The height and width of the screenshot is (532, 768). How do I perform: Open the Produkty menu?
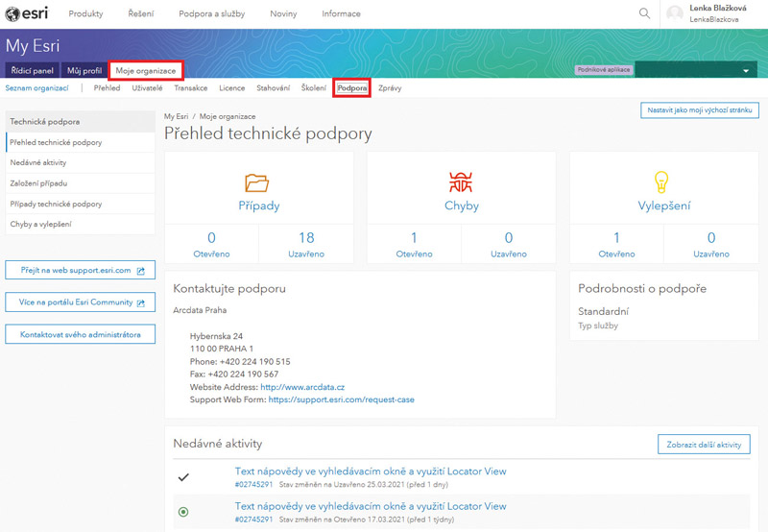coord(85,13)
